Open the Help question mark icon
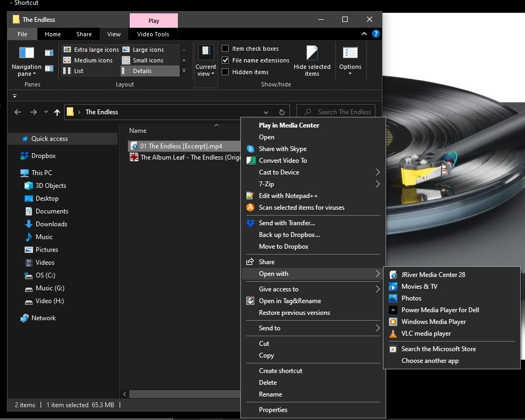 [375, 34]
